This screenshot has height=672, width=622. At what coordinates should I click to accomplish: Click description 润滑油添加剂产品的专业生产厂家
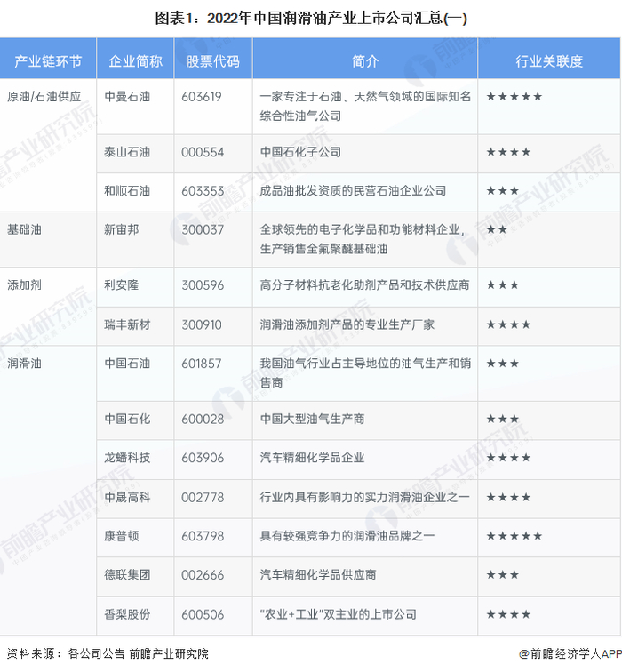[347, 324]
